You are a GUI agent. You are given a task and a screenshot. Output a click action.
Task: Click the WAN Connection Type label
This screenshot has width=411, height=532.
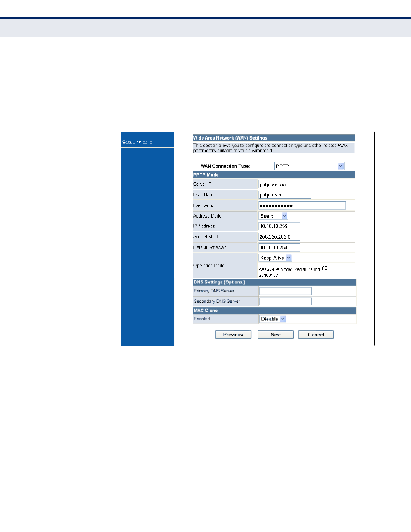[x=225, y=166]
